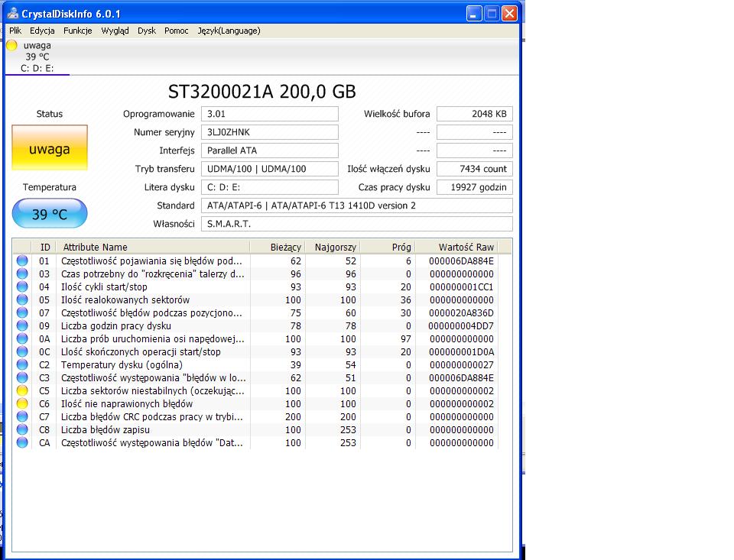Image resolution: width=734 pixels, height=560 pixels.
Task: Click the yellow uwaga health status button
Action: (x=50, y=147)
